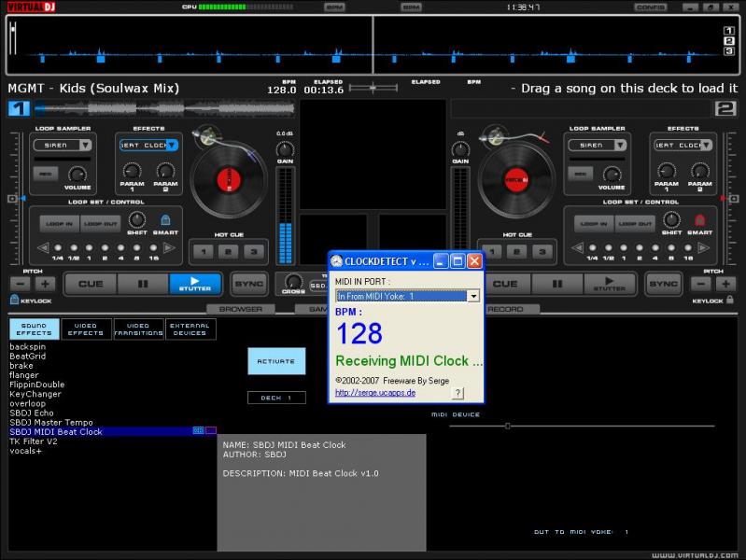Viewport: 746px width, 560px height.
Task: Double loop length with deck 2 right arrow
Action: (x=703, y=247)
